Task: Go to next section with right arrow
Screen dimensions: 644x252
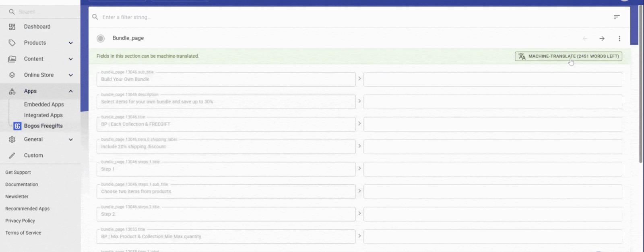Action: point(602,39)
